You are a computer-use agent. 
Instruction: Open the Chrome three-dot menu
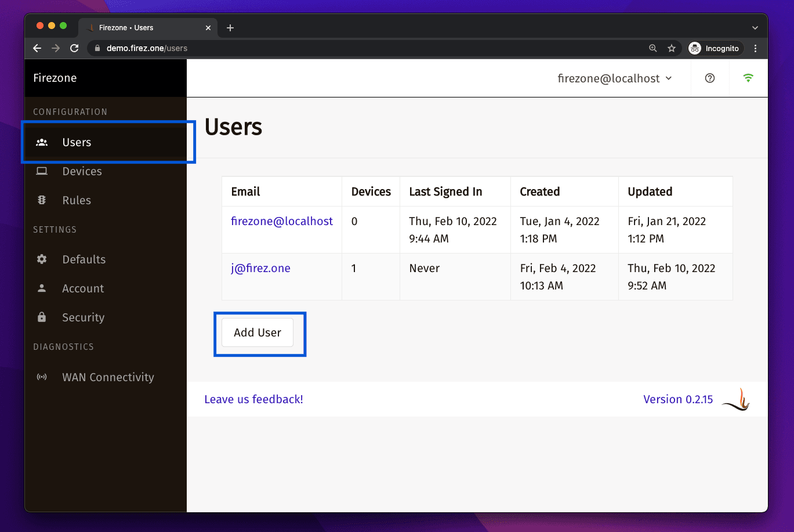(x=756, y=48)
